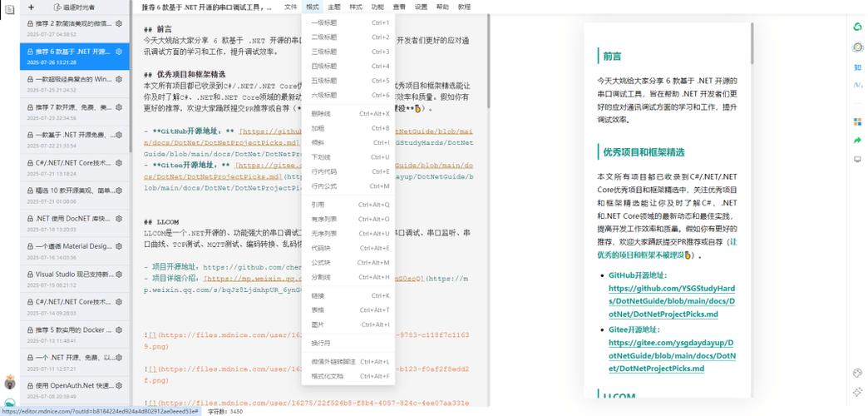Open settings gear for Visual Studio 现已支持 article

[118, 275]
